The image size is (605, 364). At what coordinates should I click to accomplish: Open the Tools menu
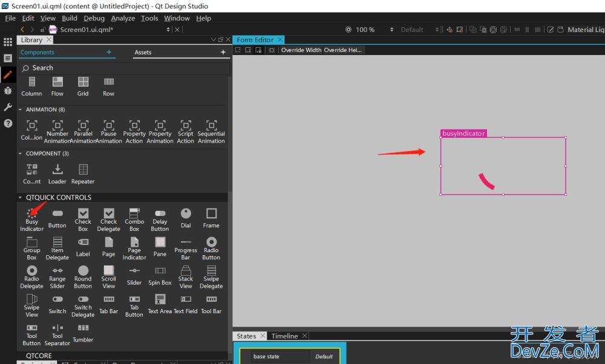[x=149, y=18]
